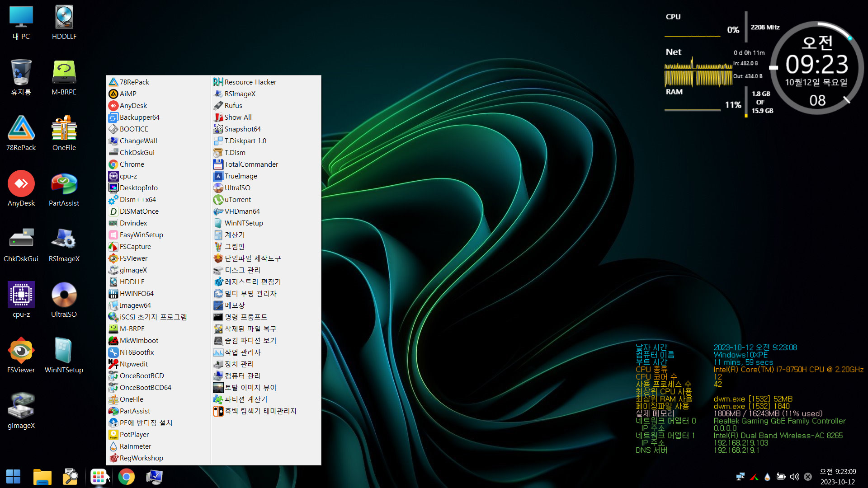Open the FSViewer desktop icon
The width and height of the screenshot is (868, 488).
[x=21, y=356]
